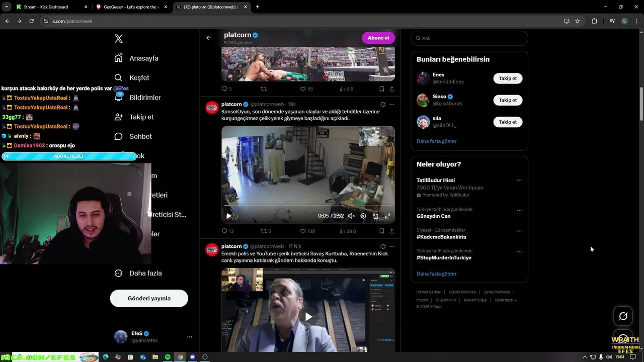
Task: Open video settings gear icon
Action: coord(363,216)
